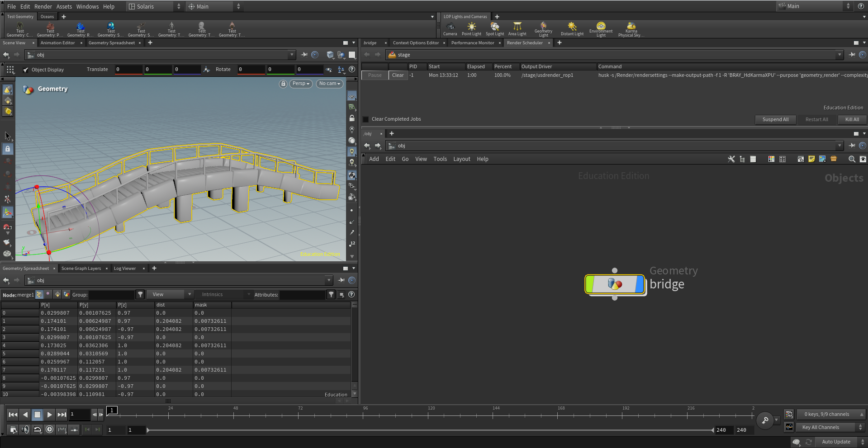Viewport: 868px width, 448px height.
Task: Add Karma Physical Sky from the shelf
Action: click(631, 29)
